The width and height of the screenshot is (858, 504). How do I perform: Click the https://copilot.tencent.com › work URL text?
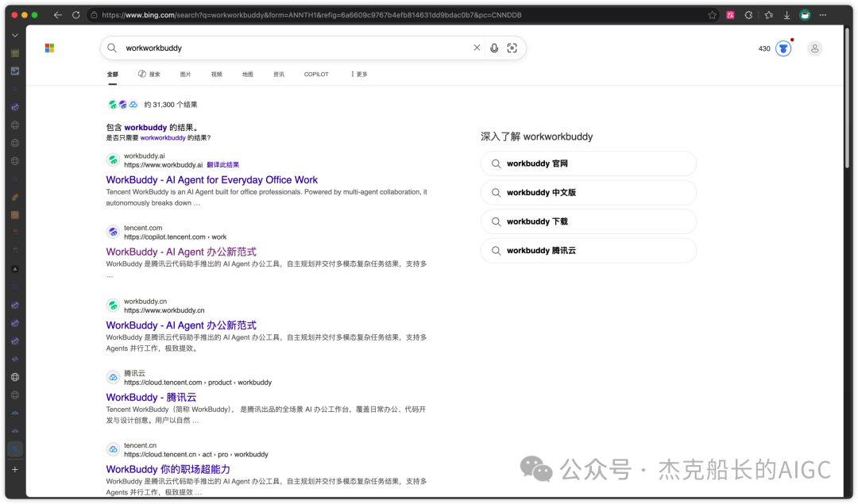coord(175,237)
